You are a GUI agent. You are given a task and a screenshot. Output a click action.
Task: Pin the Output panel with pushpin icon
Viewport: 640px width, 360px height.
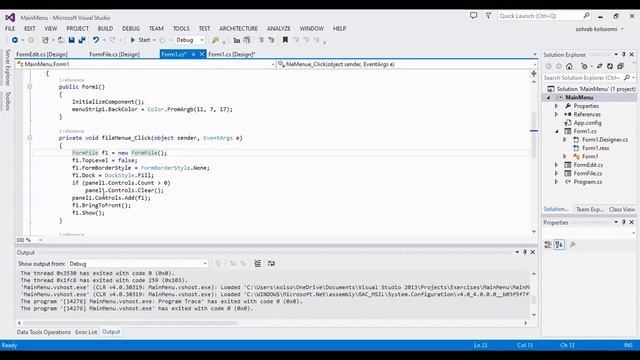525,252
